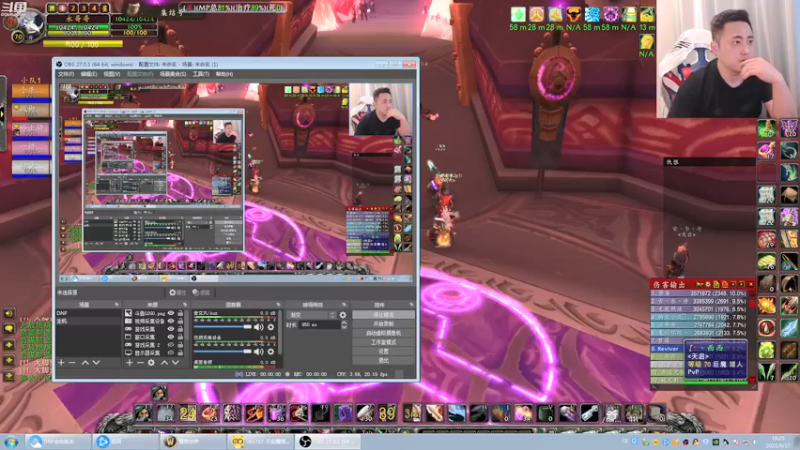
Task: Open the first mixer channel's gear settings
Action: point(270,327)
